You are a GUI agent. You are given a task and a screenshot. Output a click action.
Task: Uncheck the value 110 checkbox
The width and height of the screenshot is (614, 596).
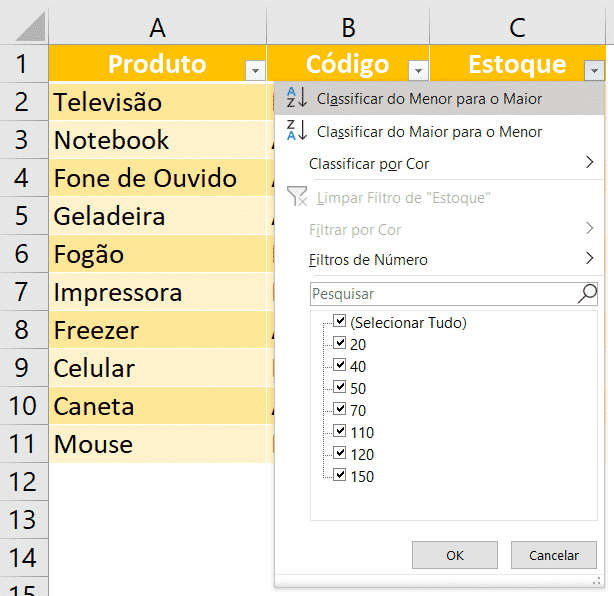[339, 432]
